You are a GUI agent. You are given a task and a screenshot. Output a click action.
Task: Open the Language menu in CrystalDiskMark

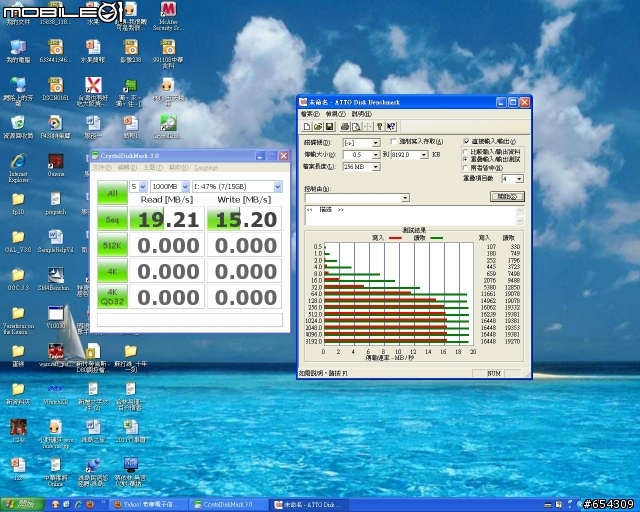(x=205, y=168)
